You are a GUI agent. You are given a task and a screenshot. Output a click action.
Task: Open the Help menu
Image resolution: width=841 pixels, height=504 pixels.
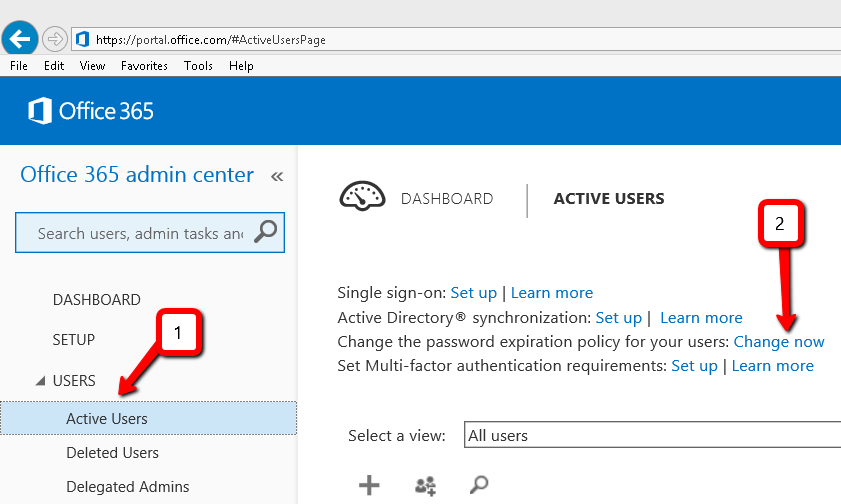[x=241, y=66]
